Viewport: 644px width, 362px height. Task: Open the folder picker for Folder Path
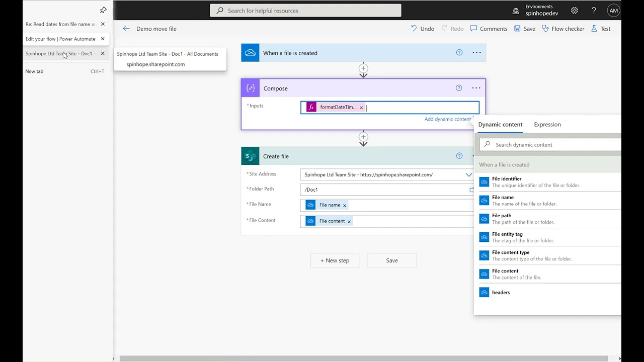click(x=471, y=190)
